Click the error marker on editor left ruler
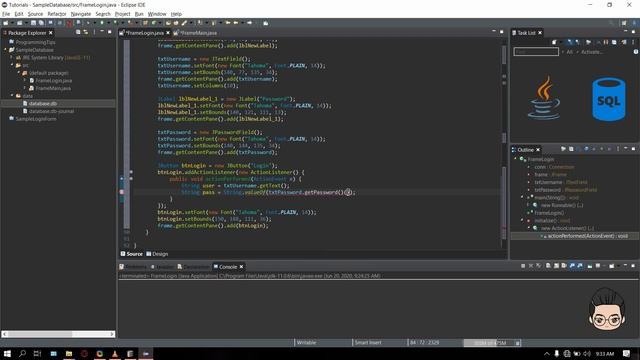The width and height of the screenshot is (640, 360). click(x=122, y=192)
